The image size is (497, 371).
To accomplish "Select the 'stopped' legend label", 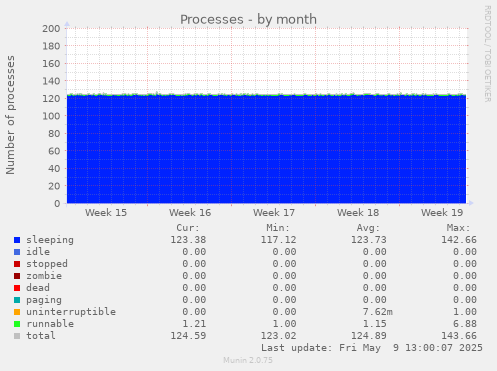I will [x=47, y=264].
